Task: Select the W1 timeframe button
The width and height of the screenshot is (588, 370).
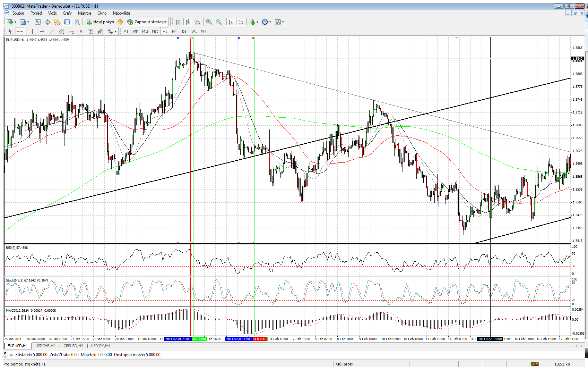Action: [194, 31]
